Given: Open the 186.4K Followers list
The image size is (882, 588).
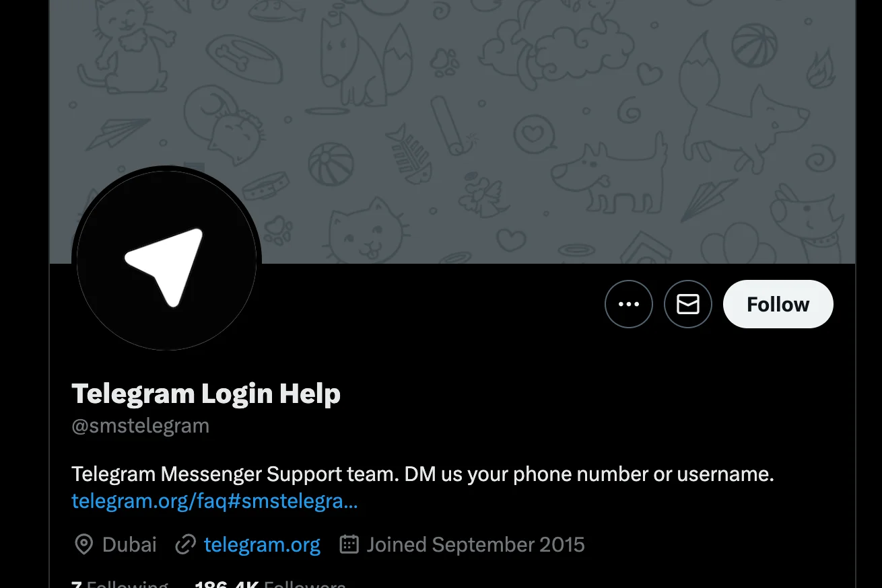Looking at the screenshot, I should 270,583.
